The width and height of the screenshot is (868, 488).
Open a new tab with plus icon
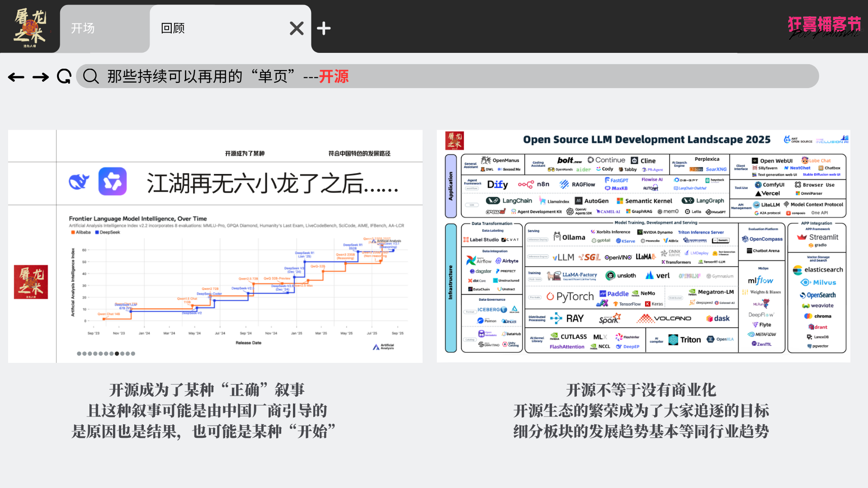pyautogui.click(x=324, y=28)
